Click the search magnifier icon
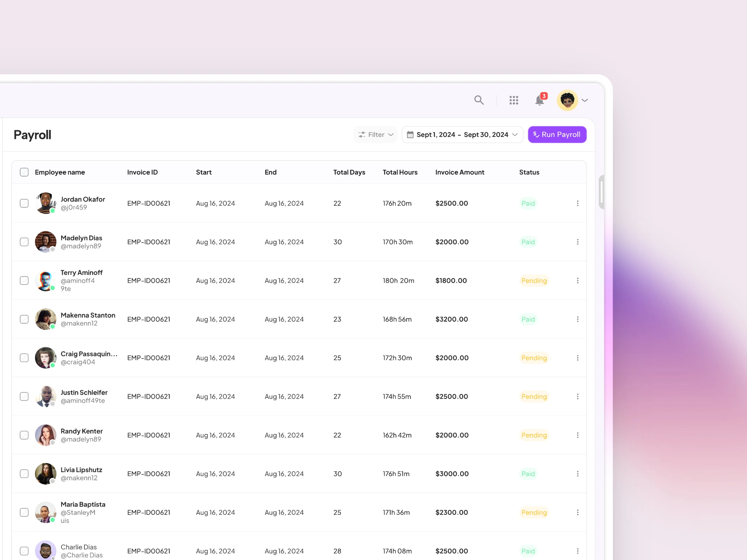The height and width of the screenshot is (560, 747). click(479, 100)
